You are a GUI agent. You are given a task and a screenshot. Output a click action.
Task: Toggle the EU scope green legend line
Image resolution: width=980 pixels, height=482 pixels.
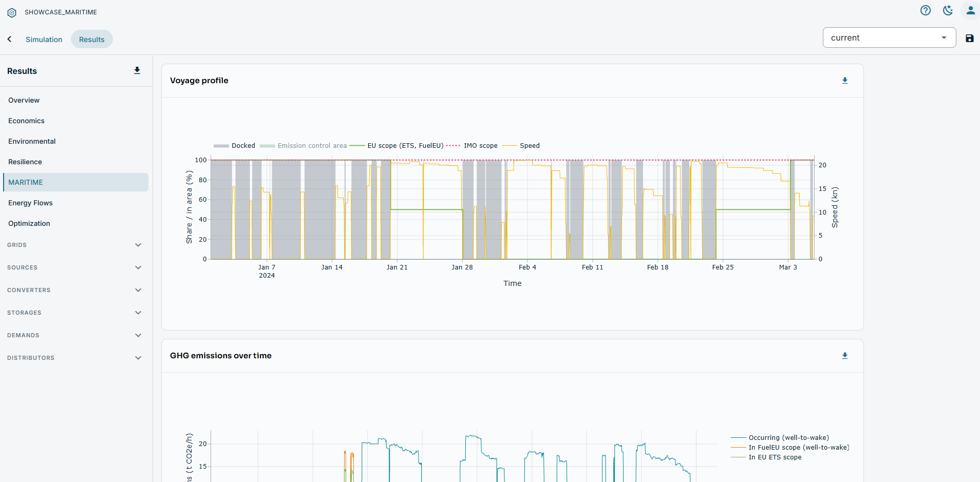397,146
